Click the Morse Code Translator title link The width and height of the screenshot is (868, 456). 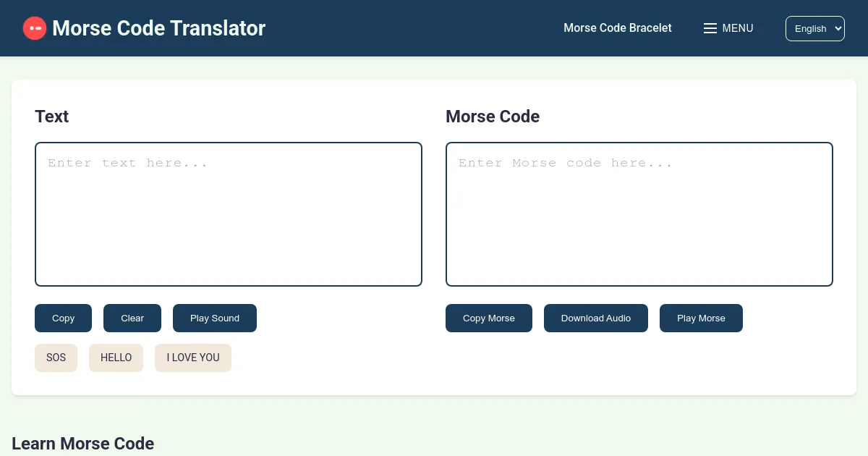coord(159,28)
